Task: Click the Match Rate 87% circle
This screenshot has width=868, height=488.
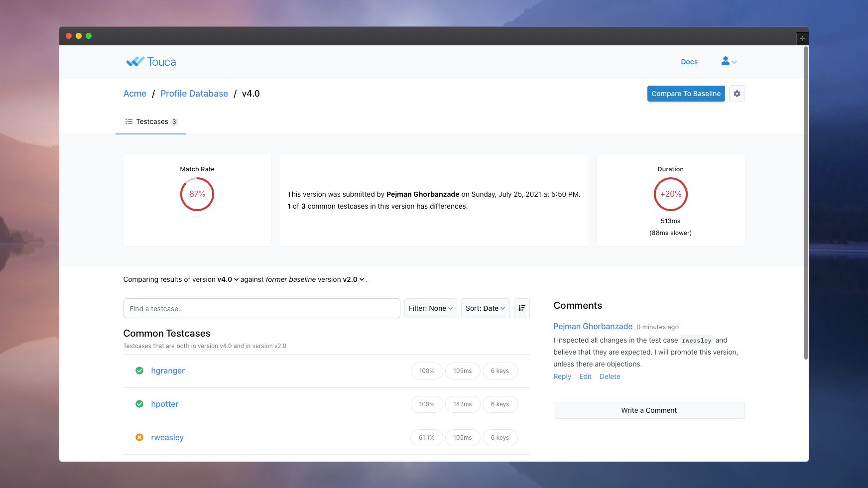Action: pos(197,194)
